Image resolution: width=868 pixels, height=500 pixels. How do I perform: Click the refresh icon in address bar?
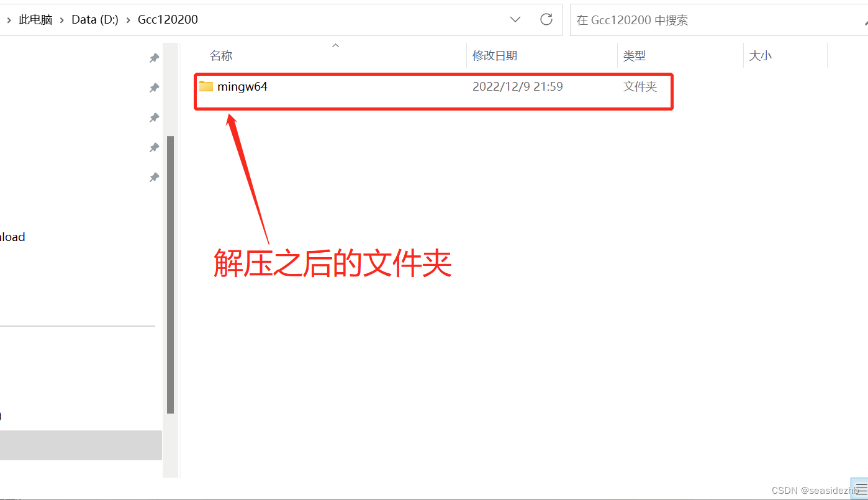pos(546,19)
